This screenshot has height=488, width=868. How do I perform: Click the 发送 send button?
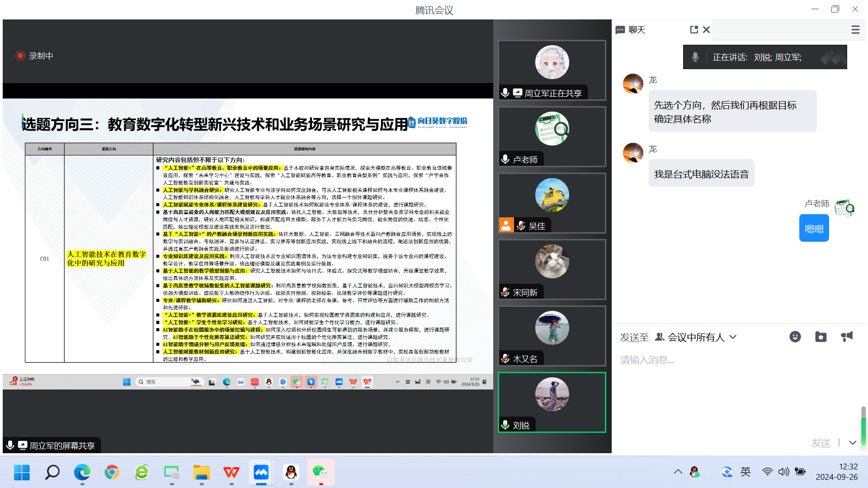pos(821,443)
